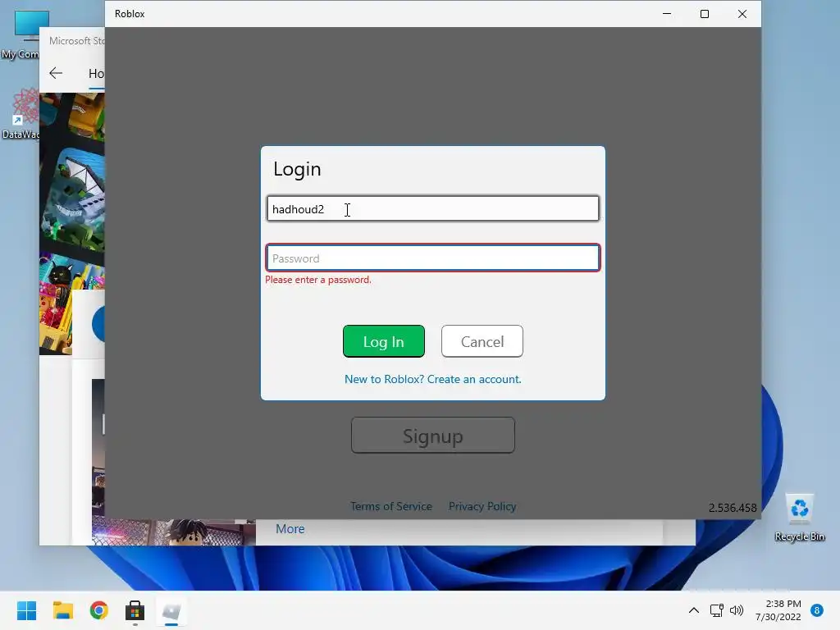Open the Terms of Service link
Screen dimensions: 840x630
(391, 506)
